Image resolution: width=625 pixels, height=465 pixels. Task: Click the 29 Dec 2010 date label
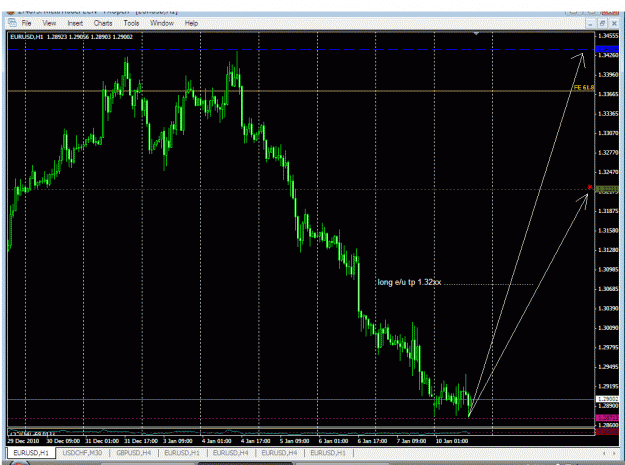click(x=23, y=441)
